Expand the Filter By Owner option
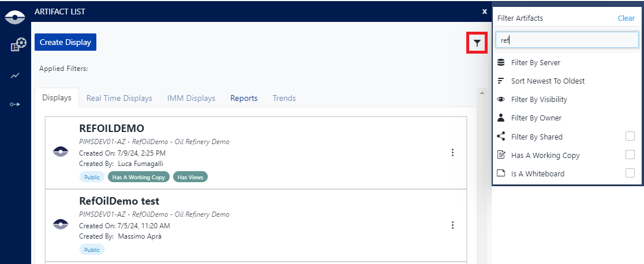 536,118
